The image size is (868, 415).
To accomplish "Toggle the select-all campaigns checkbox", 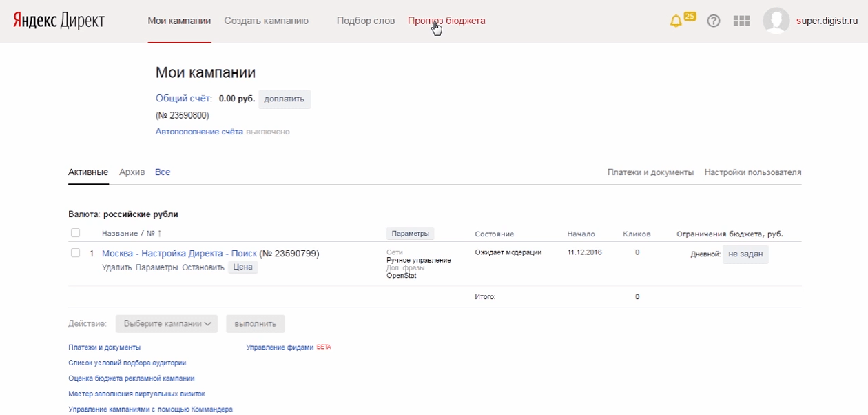I will [x=76, y=233].
